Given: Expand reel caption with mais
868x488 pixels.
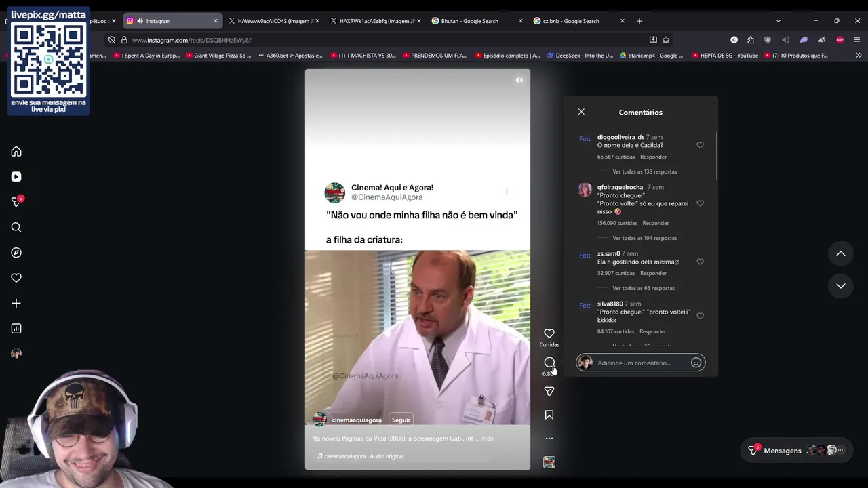Looking at the screenshot, I should [x=488, y=439].
